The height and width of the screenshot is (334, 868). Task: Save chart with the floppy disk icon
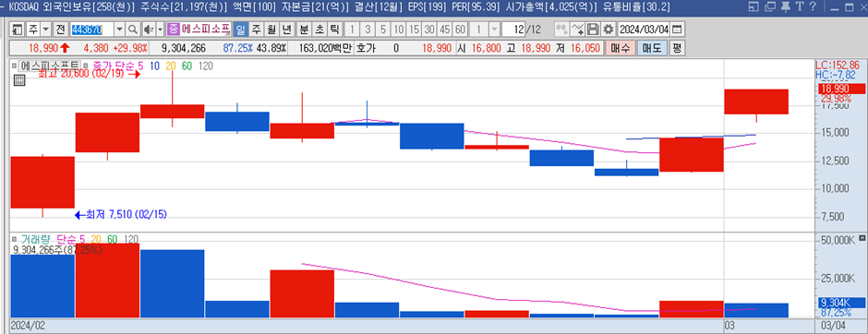pos(593,30)
